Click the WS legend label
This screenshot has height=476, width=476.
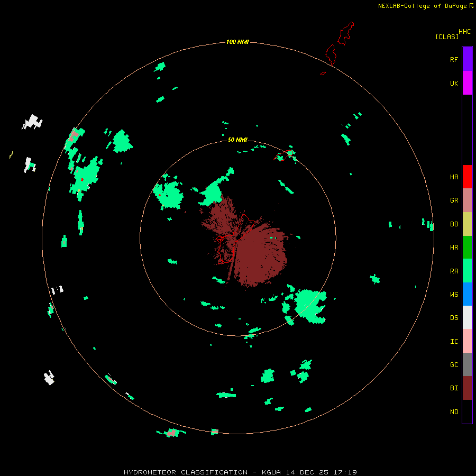point(454,295)
